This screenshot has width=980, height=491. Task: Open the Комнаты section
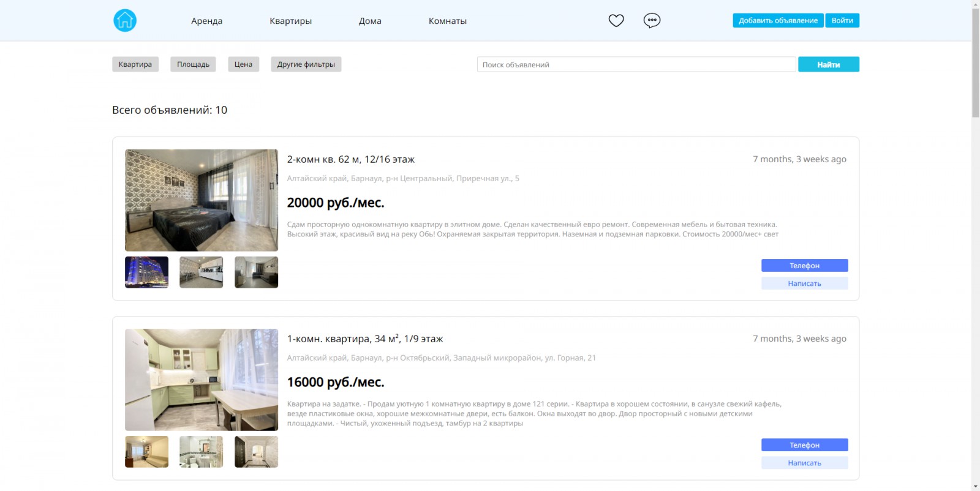448,21
